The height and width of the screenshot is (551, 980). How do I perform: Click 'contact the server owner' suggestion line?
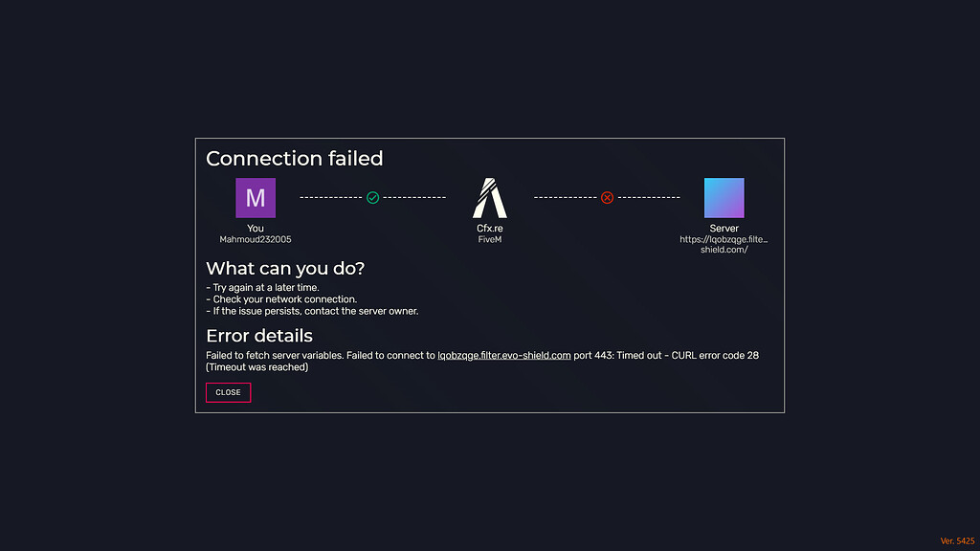[x=313, y=311]
